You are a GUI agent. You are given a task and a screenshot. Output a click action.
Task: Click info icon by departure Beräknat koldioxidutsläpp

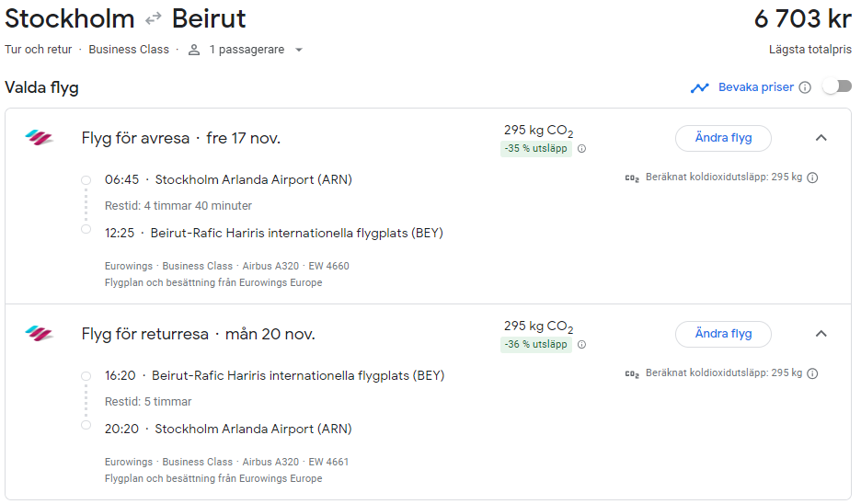pos(812,178)
